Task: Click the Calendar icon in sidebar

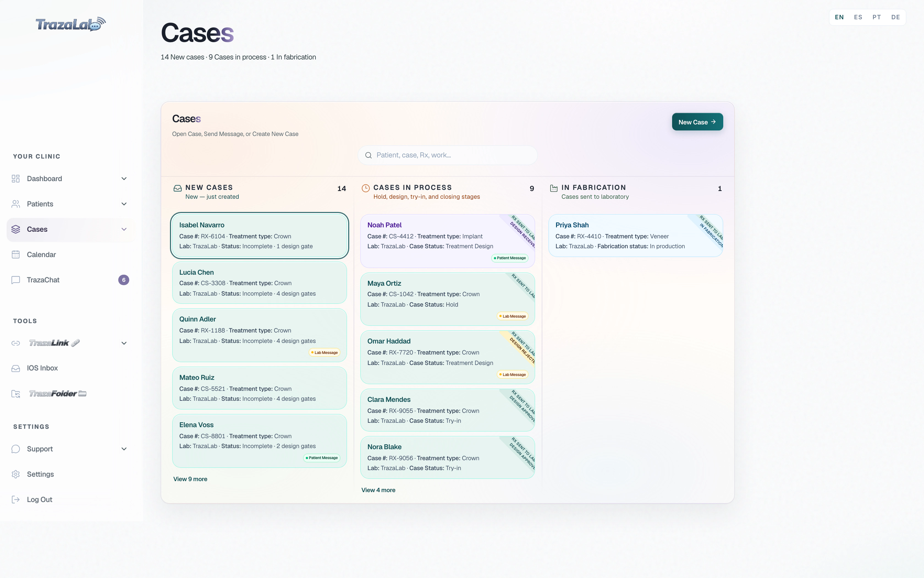Action: (16, 255)
